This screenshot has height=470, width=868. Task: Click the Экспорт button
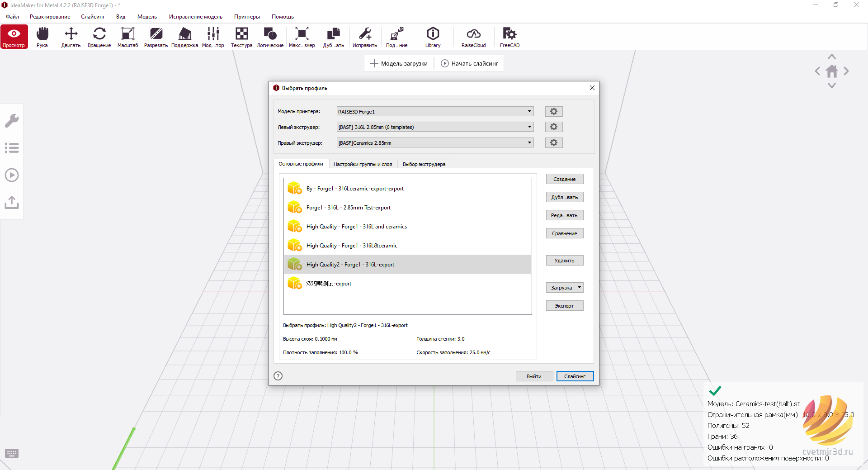pyautogui.click(x=565, y=306)
